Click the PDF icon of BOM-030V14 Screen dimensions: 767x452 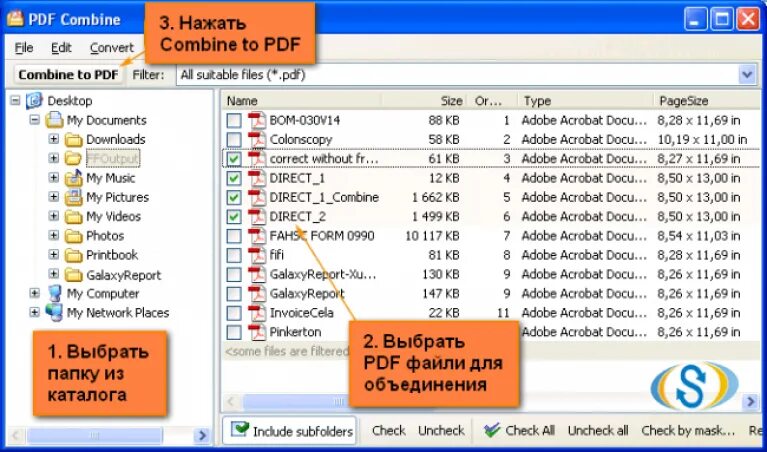coord(256,120)
